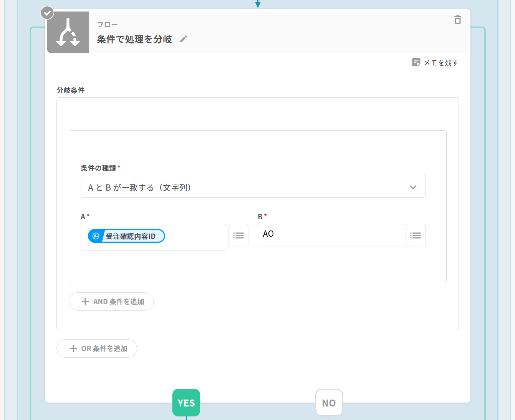
Task: Click empty area of field A
Action: (196, 237)
